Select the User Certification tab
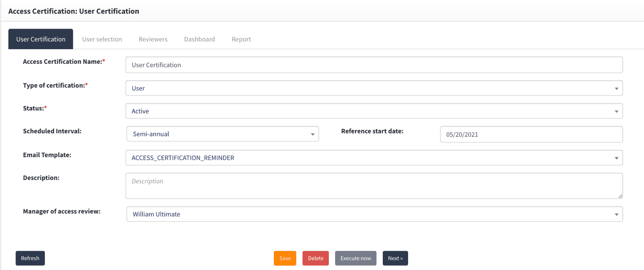This screenshot has height=270, width=644. 41,39
